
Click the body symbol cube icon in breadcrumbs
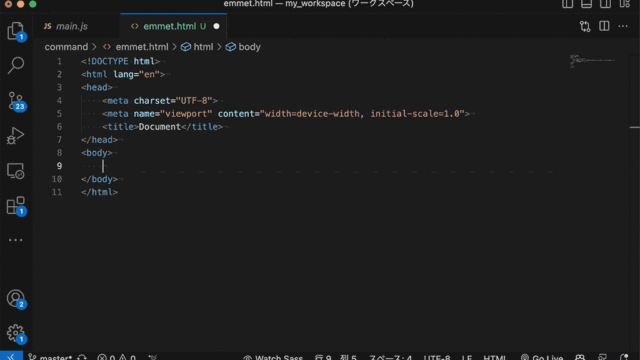pos(231,47)
